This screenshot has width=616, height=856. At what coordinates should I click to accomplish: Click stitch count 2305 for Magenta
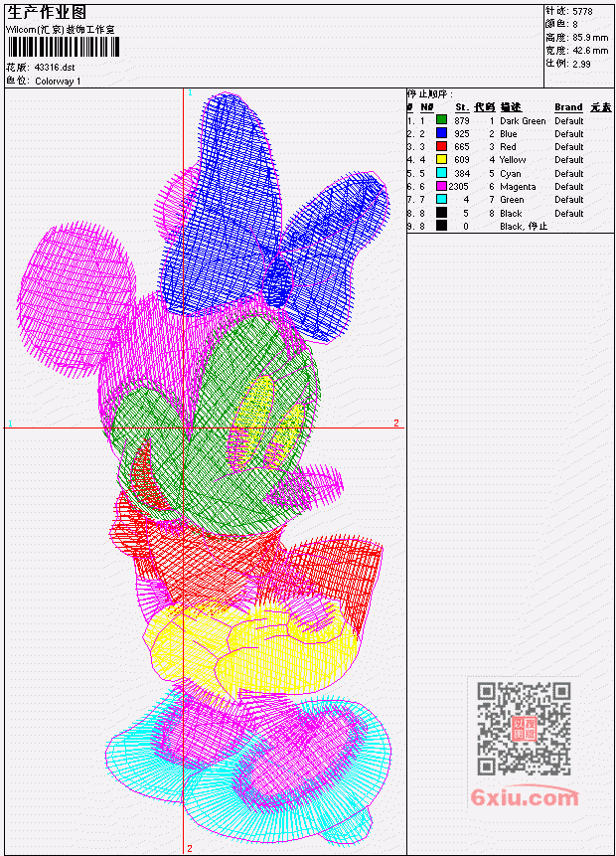(459, 187)
